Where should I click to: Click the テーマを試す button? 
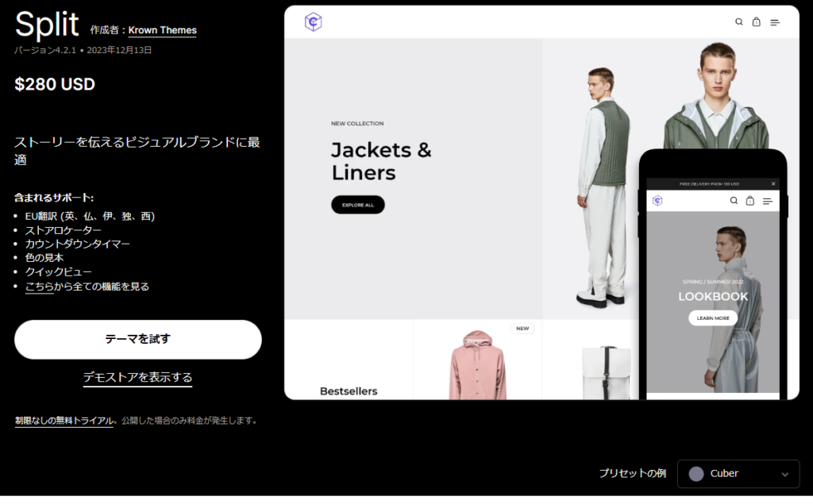coord(138,340)
